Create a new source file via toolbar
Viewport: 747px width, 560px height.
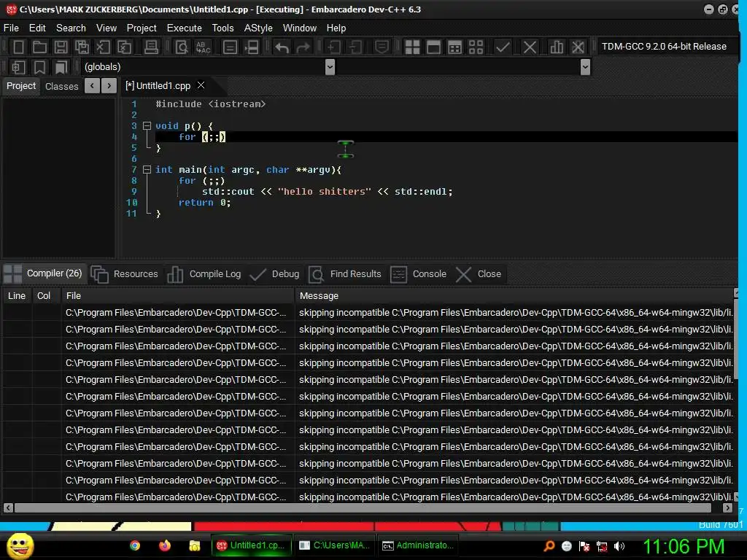(18, 47)
